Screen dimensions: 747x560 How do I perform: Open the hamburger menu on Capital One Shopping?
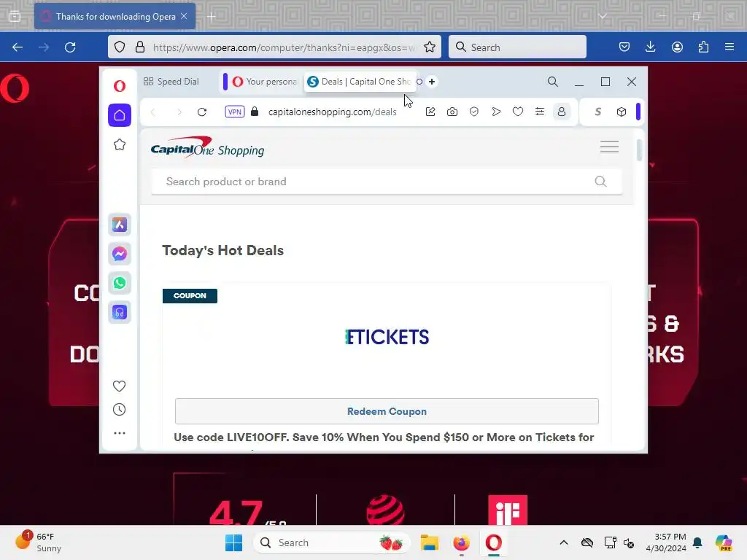click(x=609, y=147)
